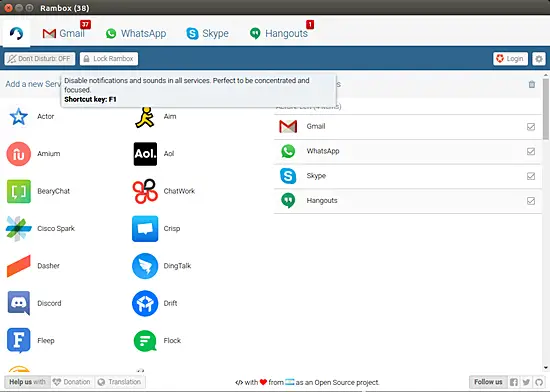Switch to the Gmail tab
This screenshot has height=392, width=550.
point(64,33)
